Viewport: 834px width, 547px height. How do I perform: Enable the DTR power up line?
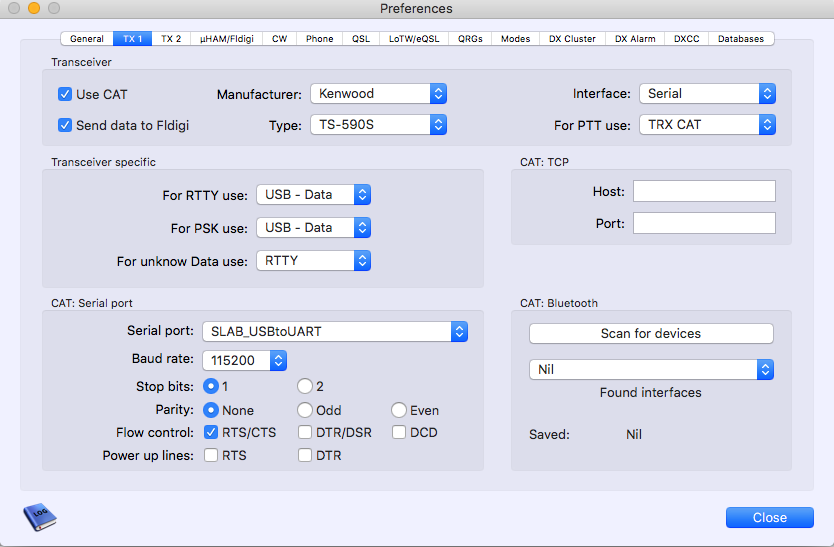pyautogui.click(x=305, y=455)
